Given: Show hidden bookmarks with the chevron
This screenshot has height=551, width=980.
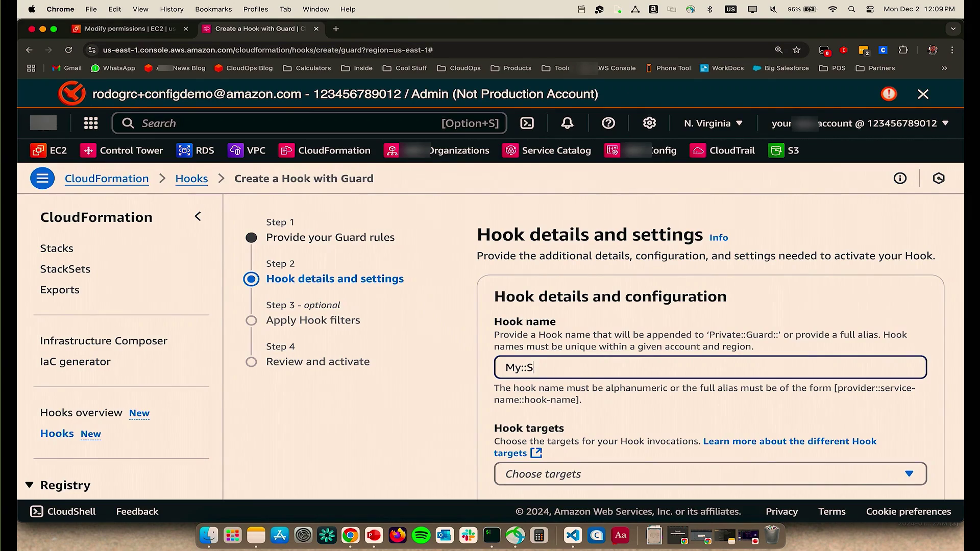Looking at the screenshot, I should pyautogui.click(x=944, y=68).
